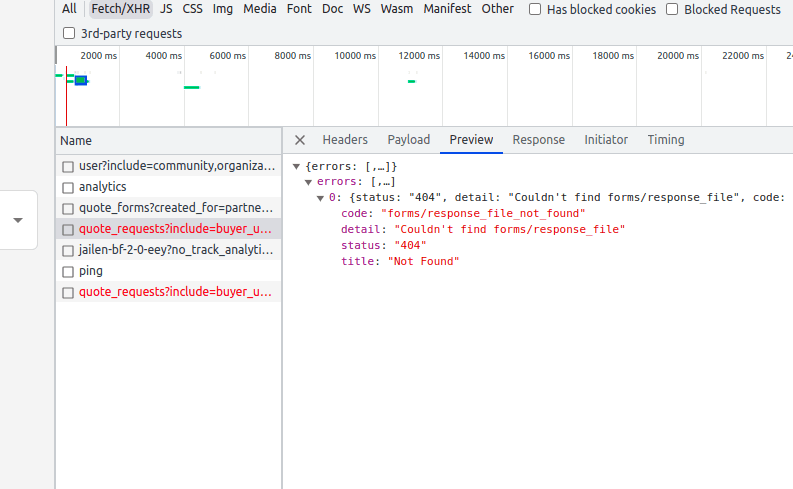This screenshot has width=793, height=489.
Task: Select the ping request
Action: pyautogui.click(x=91, y=271)
